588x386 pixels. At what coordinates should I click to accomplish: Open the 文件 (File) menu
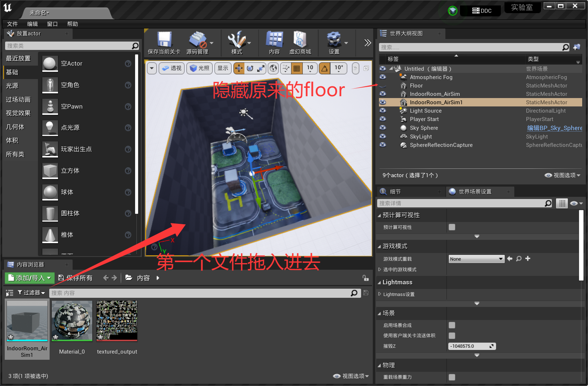[x=12, y=24]
